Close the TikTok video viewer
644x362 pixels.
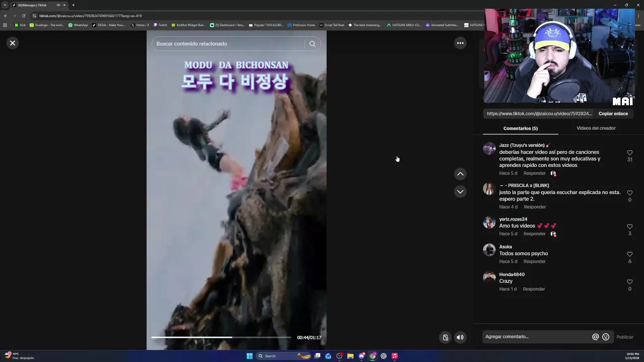[x=13, y=43]
